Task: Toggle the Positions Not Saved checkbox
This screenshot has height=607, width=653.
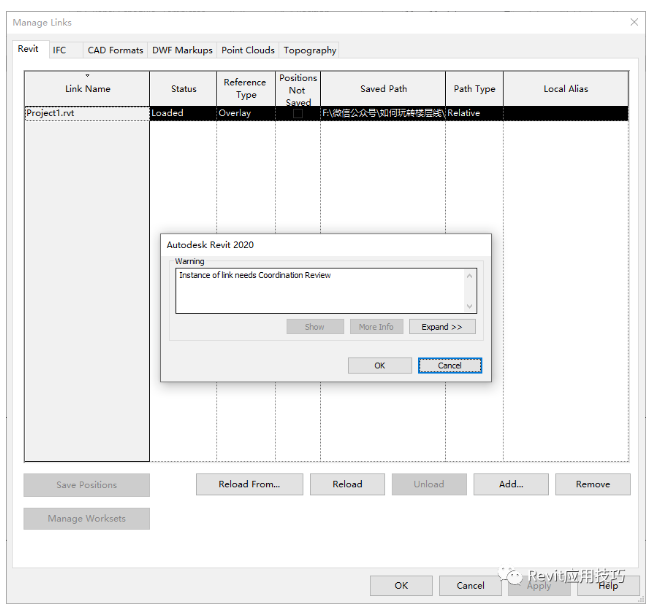Action: point(298,114)
